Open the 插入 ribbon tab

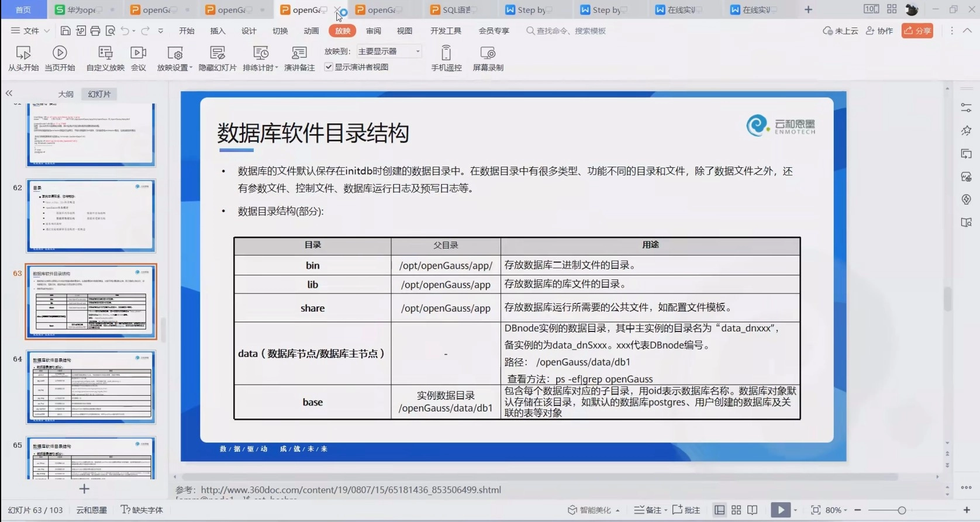pyautogui.click(x=218, y=31)
